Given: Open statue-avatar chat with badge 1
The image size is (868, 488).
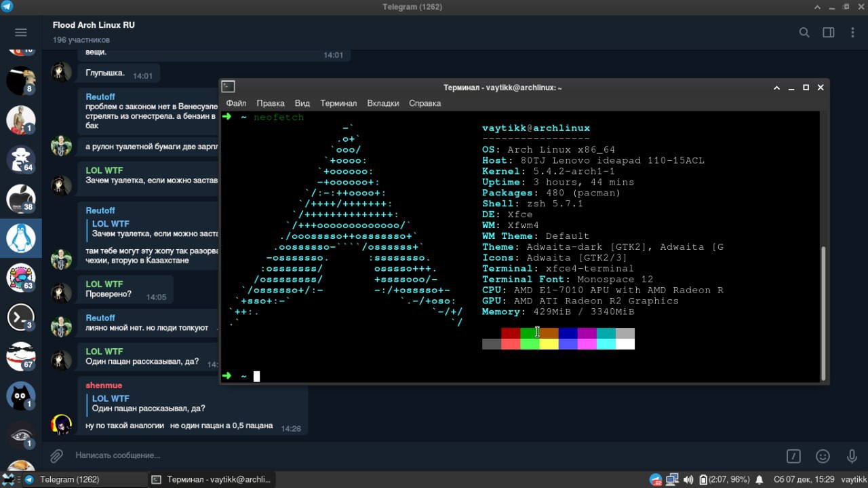Looking at the screenshot, I should click(20, 120).
